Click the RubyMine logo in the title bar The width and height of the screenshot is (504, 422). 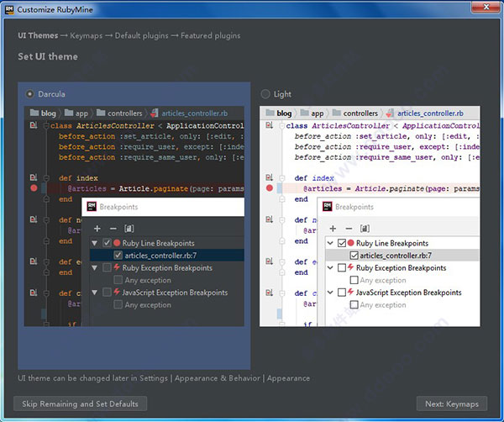coord(9,9)
